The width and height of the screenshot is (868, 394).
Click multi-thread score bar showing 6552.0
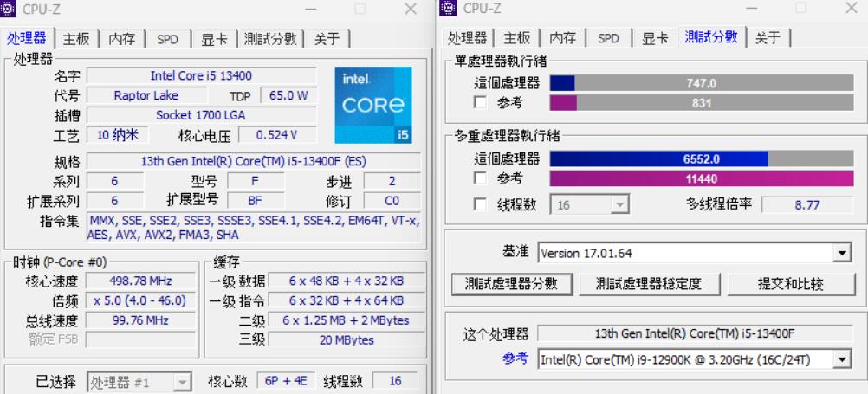pyautogui.click(x=702, y=158)
